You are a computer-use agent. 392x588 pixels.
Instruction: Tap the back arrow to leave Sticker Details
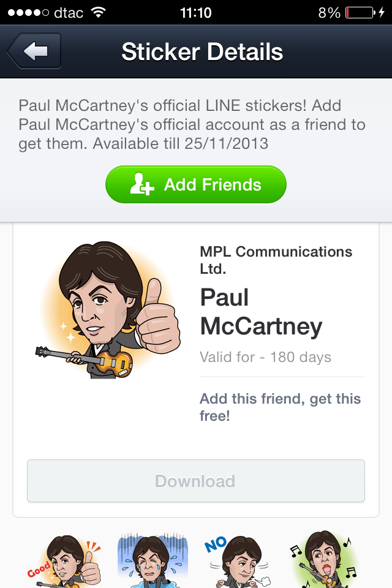tap(33, 52)
